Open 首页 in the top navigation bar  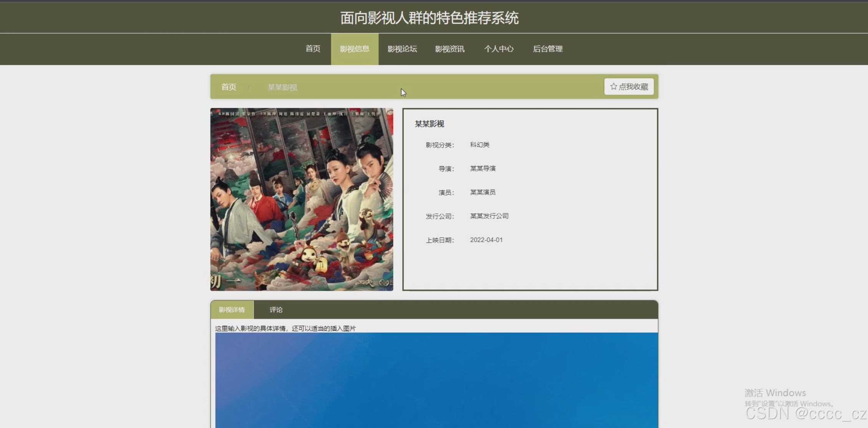point(313,49)
